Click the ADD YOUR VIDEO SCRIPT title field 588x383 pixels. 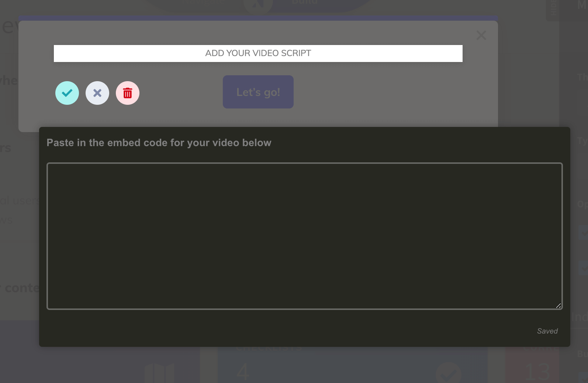coord(258,54)
